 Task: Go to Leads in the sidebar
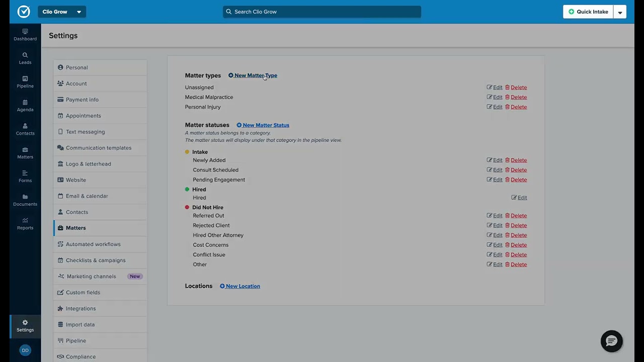[x=25, y=58]
